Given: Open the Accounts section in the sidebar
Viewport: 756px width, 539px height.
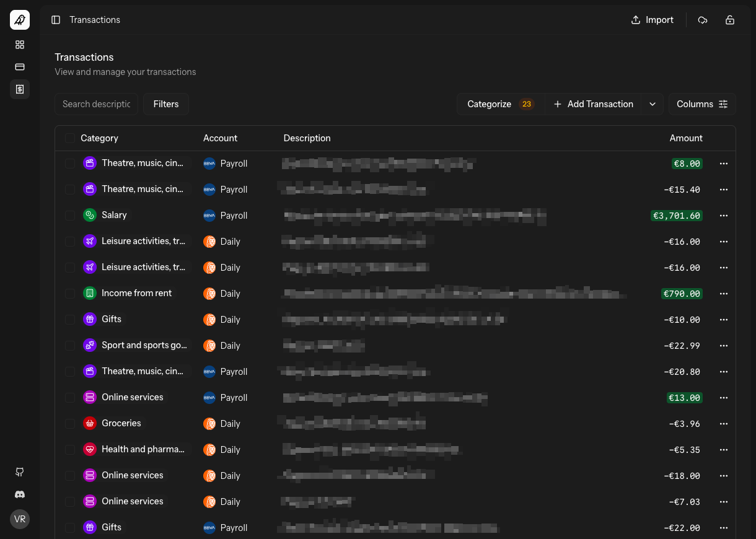Looking at the screenshot, I should [19, 67].
